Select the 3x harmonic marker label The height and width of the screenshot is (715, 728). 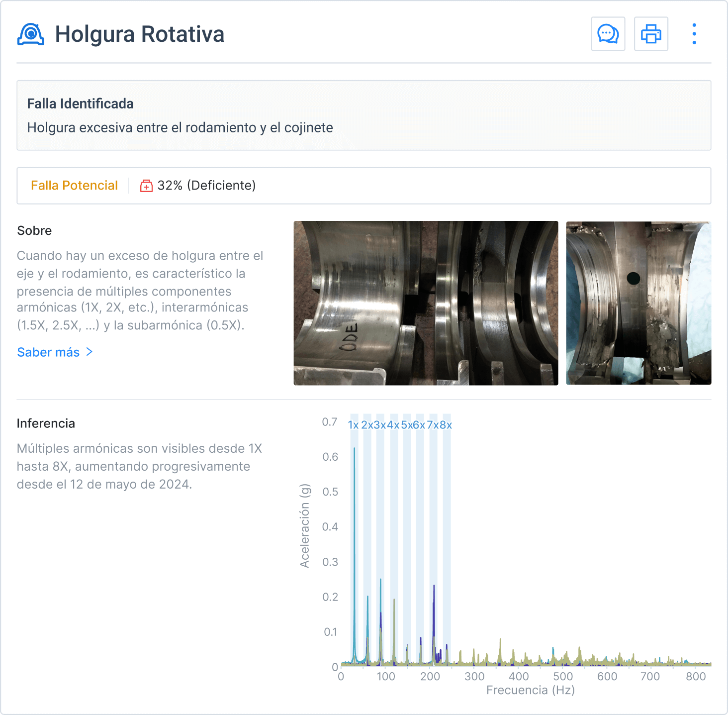tap(380, 425)
